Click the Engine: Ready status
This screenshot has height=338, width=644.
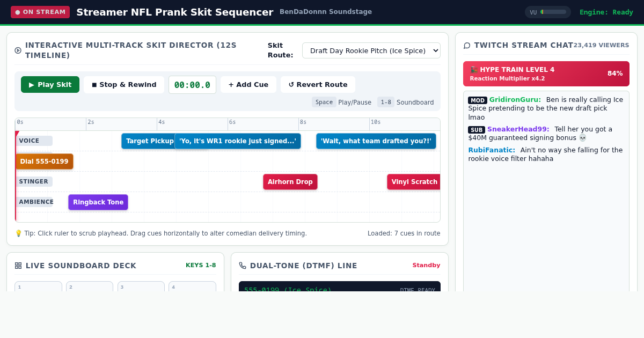coord(606,12)
